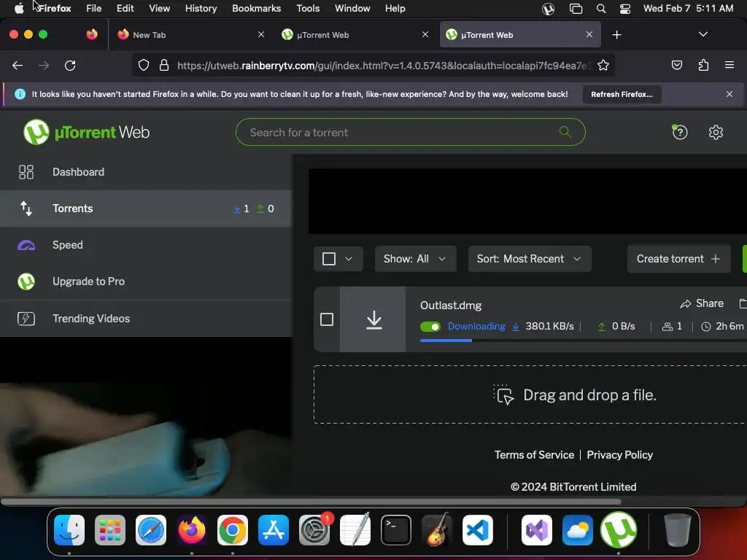Image resolution: width=747 pixels, height=560 pixels.
Task: Open Control Center in menu bar
Action: 625,9
